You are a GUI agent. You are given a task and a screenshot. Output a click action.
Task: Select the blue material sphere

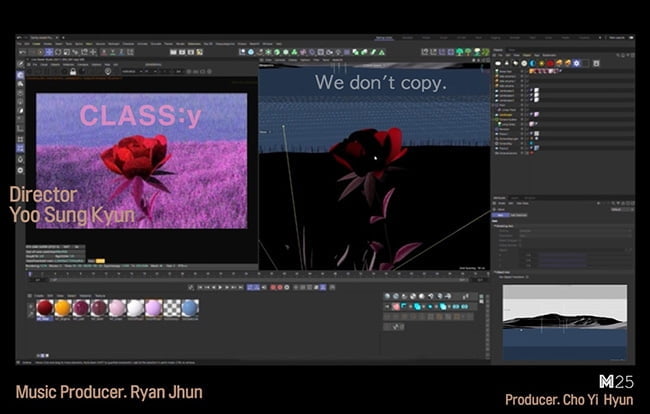tap(190, 308)
